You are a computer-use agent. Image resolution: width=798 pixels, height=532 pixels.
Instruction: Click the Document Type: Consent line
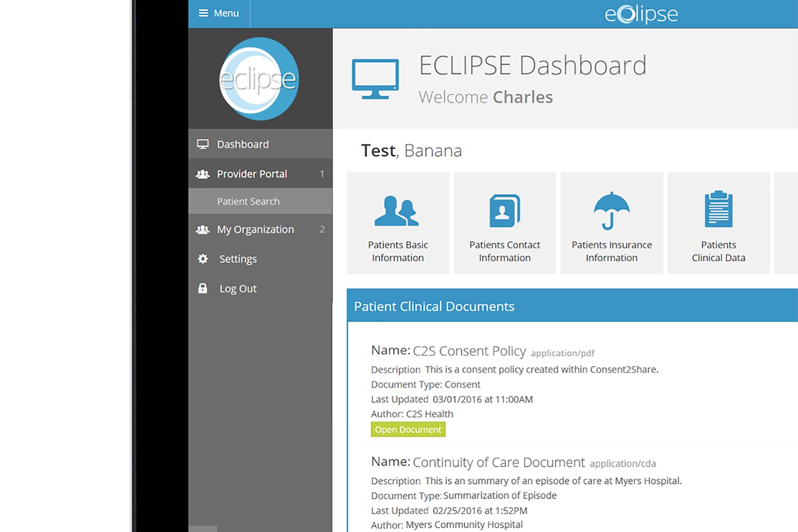426,384
